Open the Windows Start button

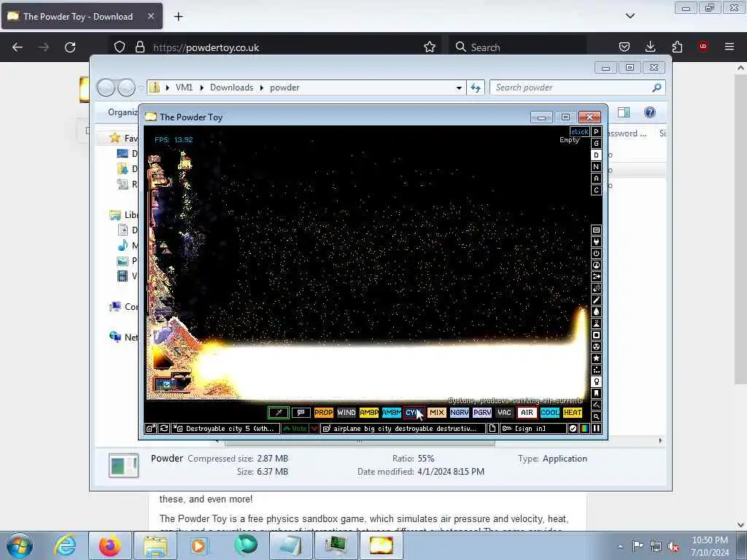click(20, 545)
